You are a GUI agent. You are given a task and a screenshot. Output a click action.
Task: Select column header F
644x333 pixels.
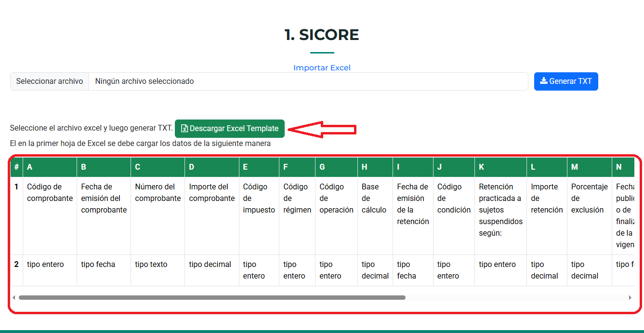pos(297,167)
